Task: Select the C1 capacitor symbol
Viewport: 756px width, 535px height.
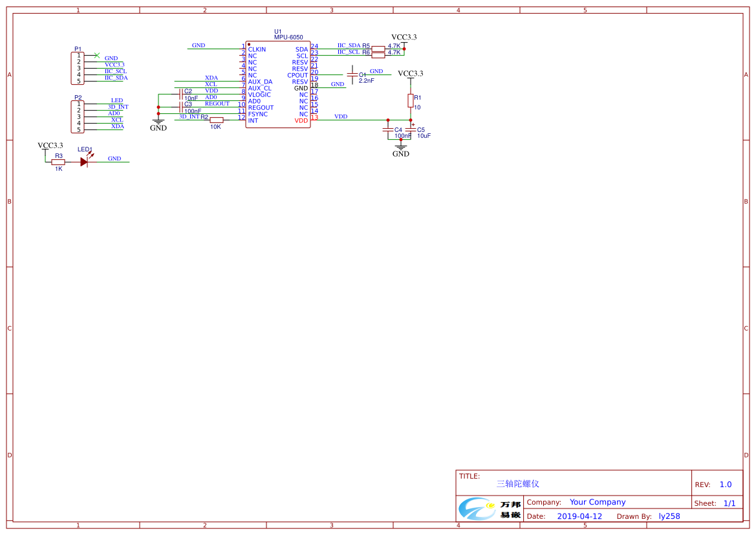Action: pyautogui.click(x=352, y=75)
